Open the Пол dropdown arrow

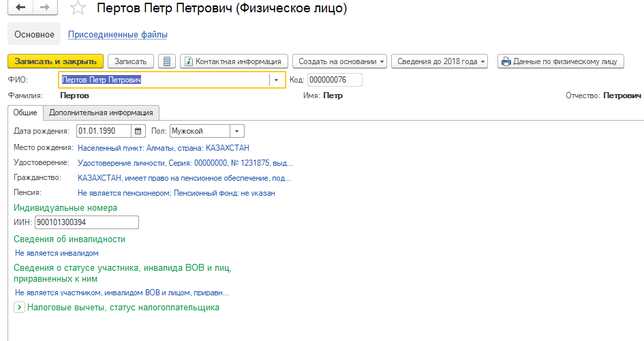pos(236,131)
